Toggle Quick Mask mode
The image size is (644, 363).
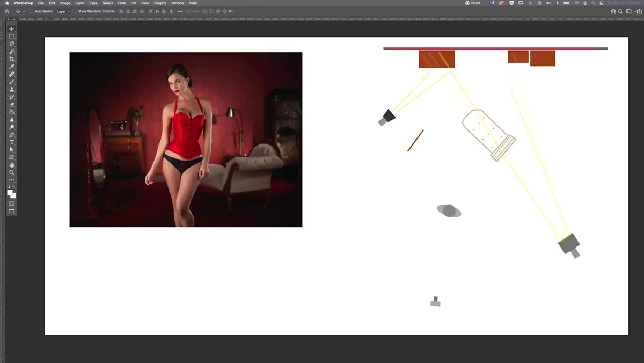[11, 204]
